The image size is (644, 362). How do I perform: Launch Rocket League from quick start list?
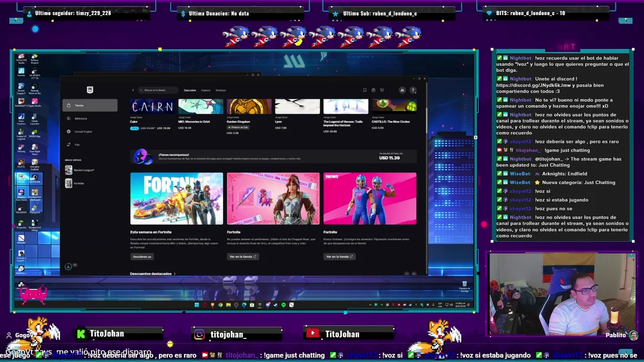click(80, 170)
